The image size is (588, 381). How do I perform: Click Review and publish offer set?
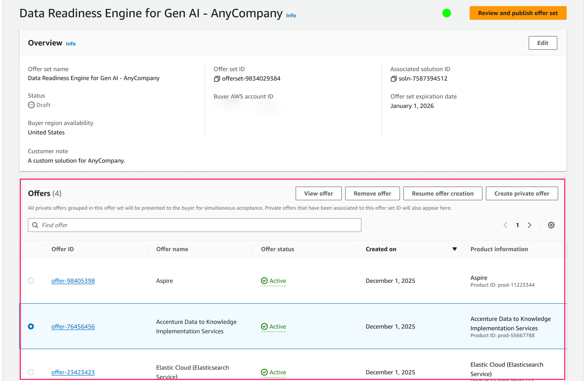click(518, 13)
